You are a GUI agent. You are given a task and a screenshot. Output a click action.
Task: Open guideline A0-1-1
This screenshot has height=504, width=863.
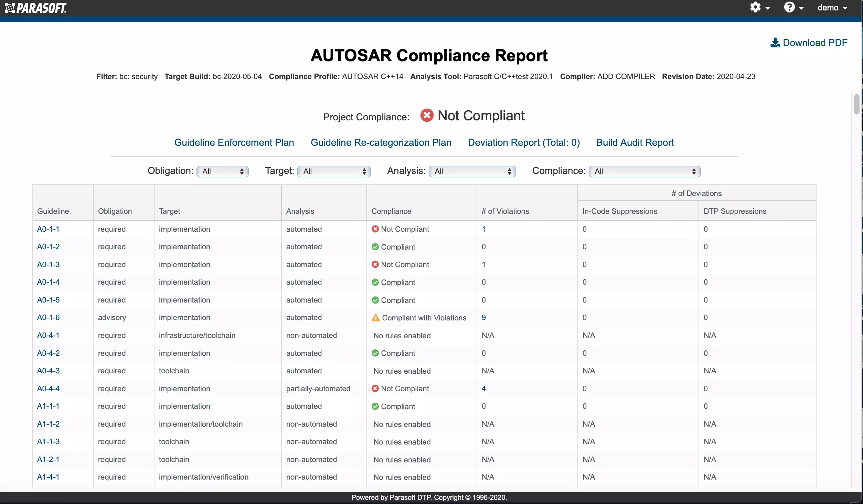48,229
